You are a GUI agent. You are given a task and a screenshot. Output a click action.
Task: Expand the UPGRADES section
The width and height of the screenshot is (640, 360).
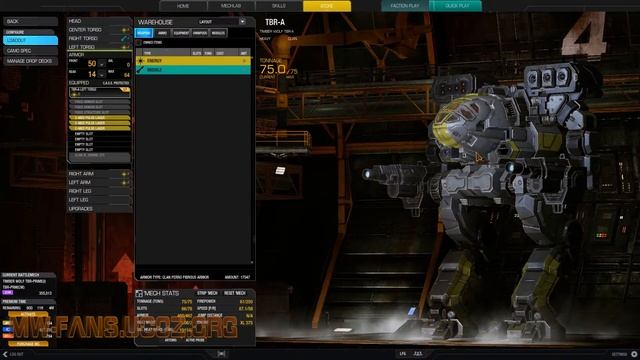99,209
